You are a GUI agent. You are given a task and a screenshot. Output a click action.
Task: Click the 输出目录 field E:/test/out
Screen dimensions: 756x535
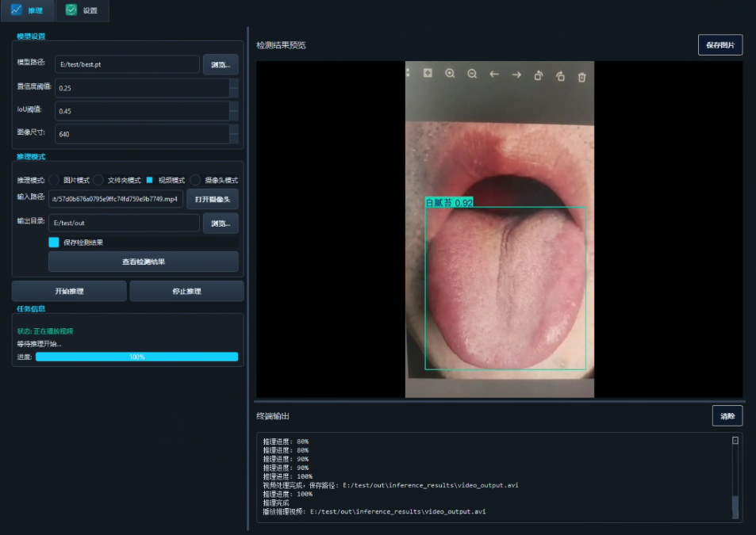[x=124, y=223]
